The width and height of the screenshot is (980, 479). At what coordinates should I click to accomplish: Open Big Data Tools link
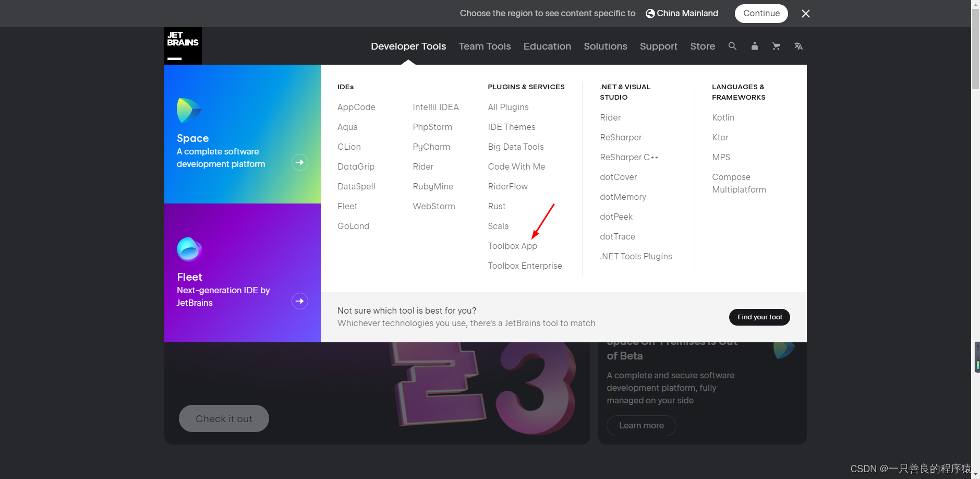(516, 147)
